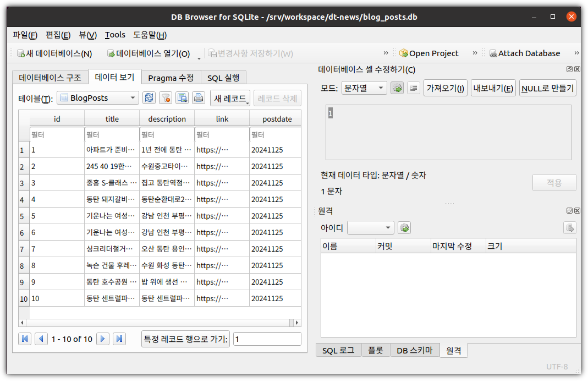The image size is (588, 381).
Task: Save table as currently displayed icon
Action: [182, 98]
